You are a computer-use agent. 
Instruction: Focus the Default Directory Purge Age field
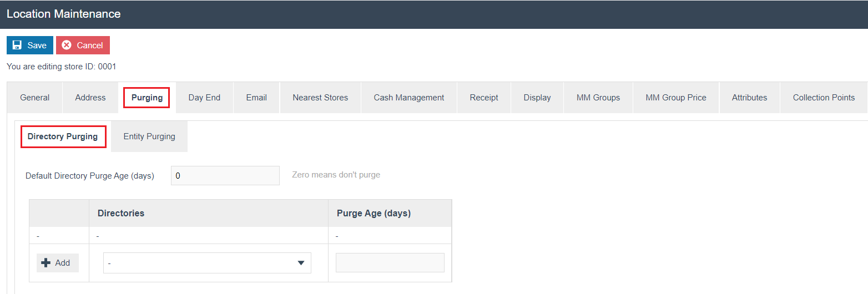point(225,175)
